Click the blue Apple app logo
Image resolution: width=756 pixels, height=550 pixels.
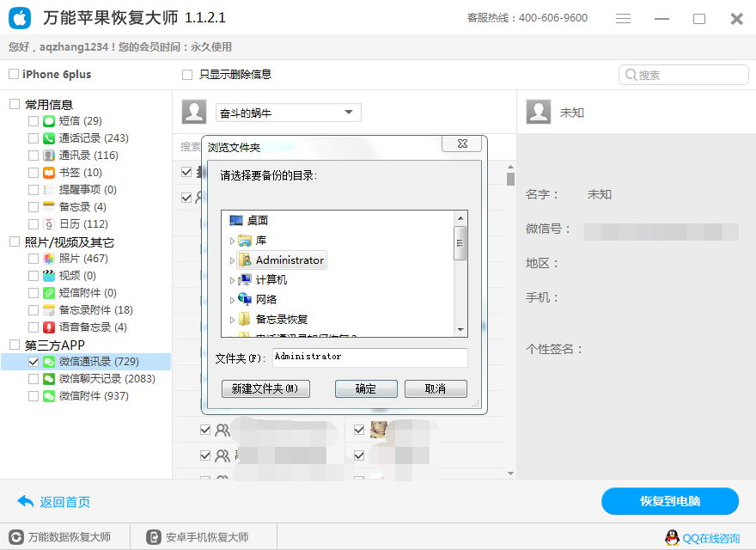(x=20, y=18)
